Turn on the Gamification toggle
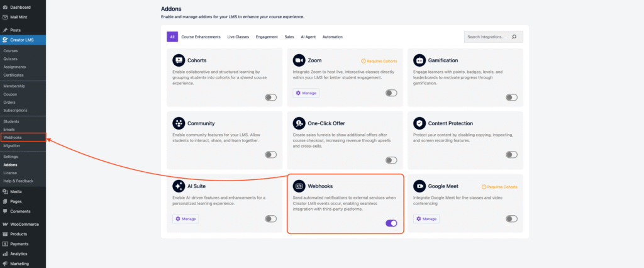 511,98
